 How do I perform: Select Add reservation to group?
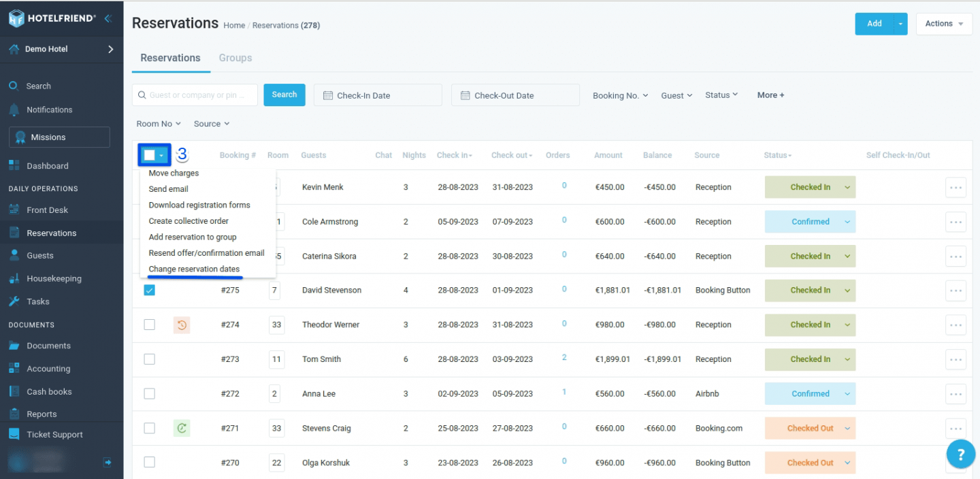193,237
